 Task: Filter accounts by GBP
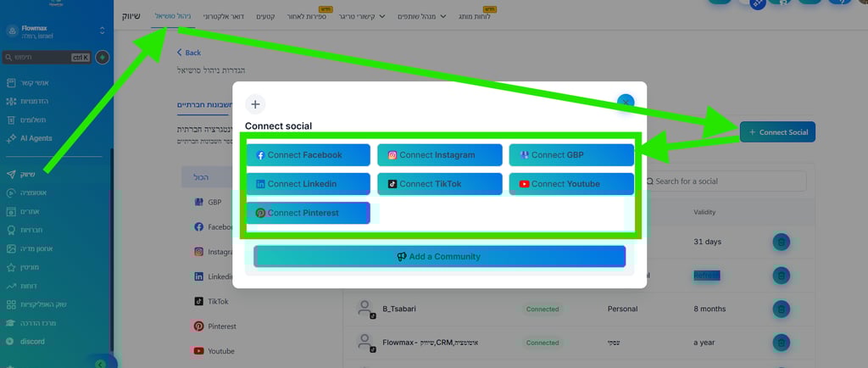point(208,202)
